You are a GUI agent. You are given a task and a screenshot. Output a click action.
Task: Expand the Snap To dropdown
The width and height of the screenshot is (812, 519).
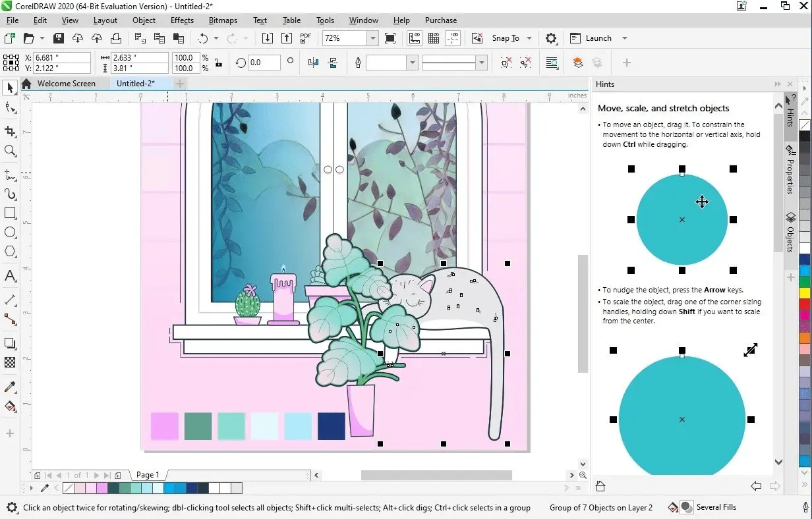(529, 38)
